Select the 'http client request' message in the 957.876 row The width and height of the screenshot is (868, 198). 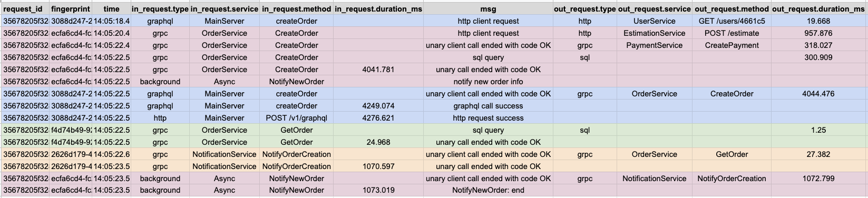pos(488,33)
